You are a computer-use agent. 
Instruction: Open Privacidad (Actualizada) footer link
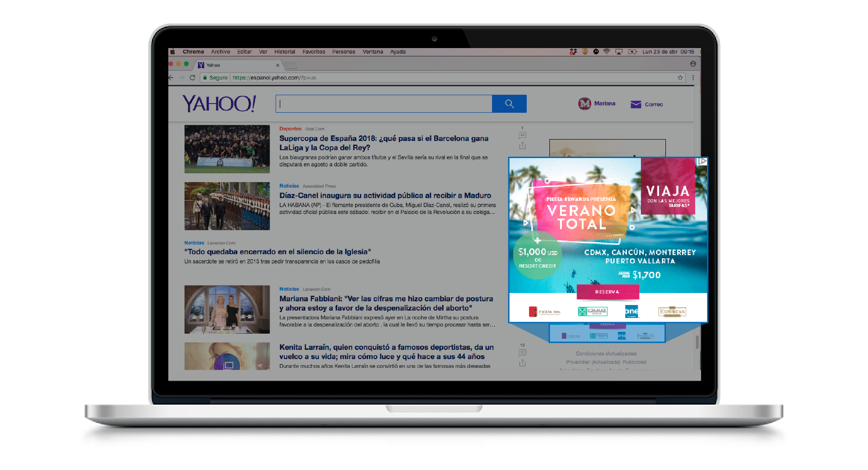click(593, 362)
